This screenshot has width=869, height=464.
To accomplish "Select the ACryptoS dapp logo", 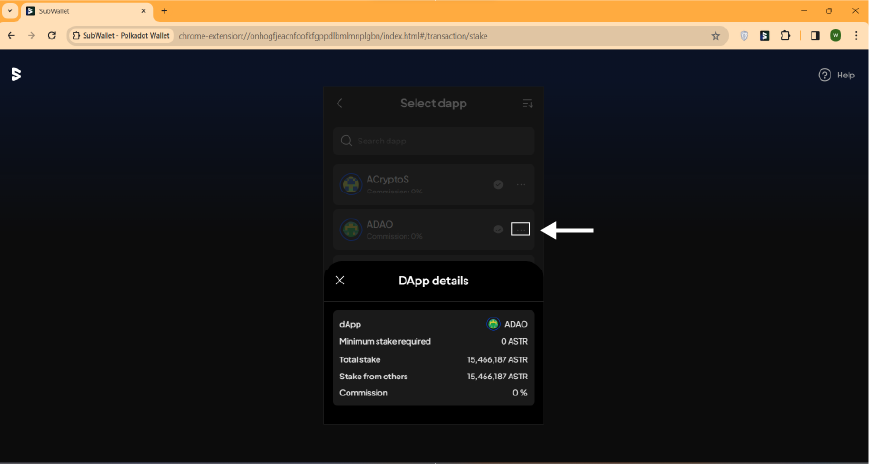I will [x=351, y=185].
